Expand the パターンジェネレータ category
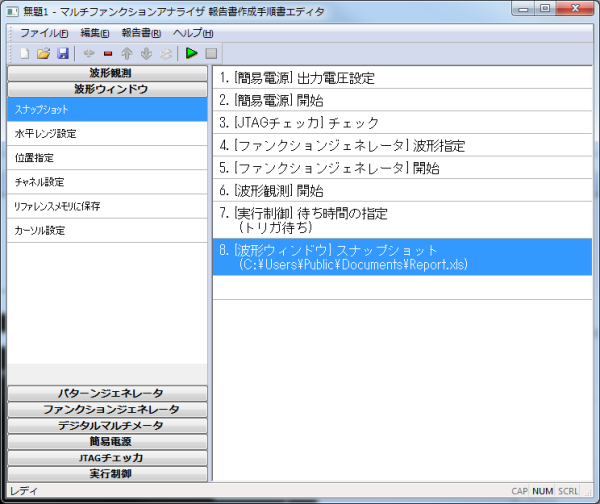This screenshot has height=504, width=600. click(x=108, y=393)
